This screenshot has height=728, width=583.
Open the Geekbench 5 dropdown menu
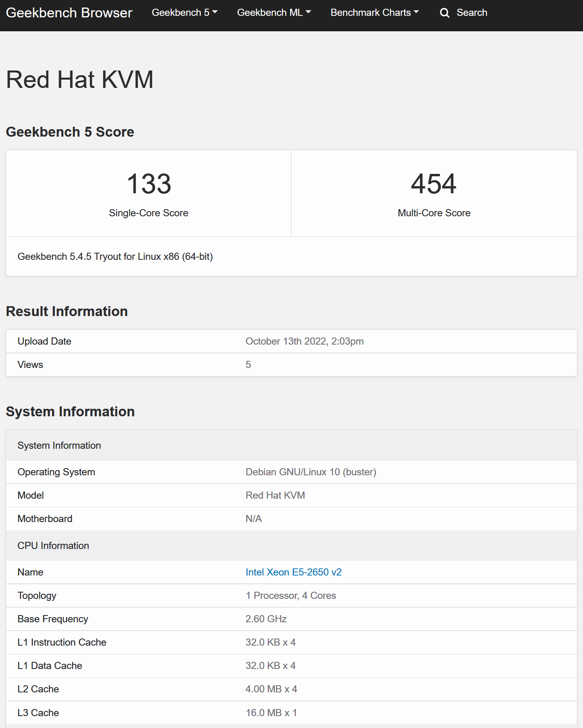click(185, 13)
